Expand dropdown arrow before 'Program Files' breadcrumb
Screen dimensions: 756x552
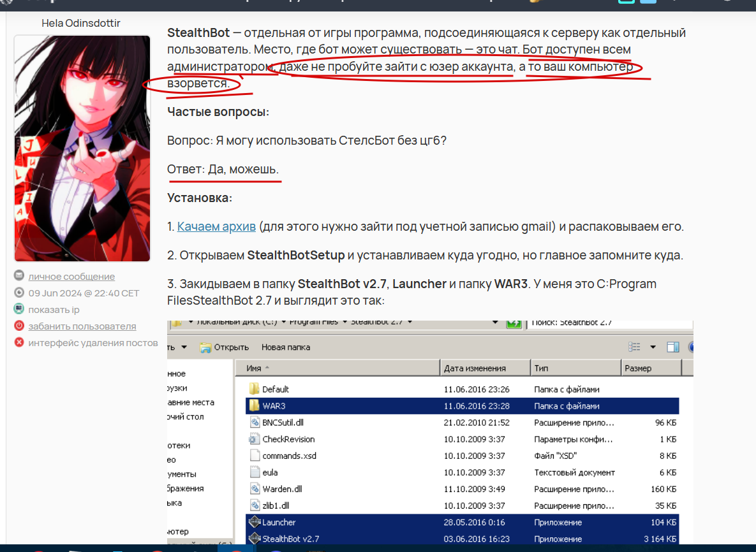click(283, 323)
